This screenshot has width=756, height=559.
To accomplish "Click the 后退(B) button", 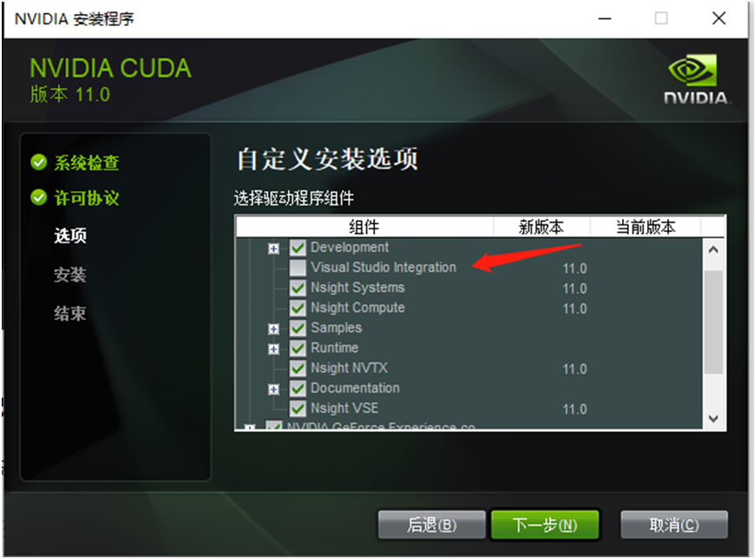I will pos(432,525).
